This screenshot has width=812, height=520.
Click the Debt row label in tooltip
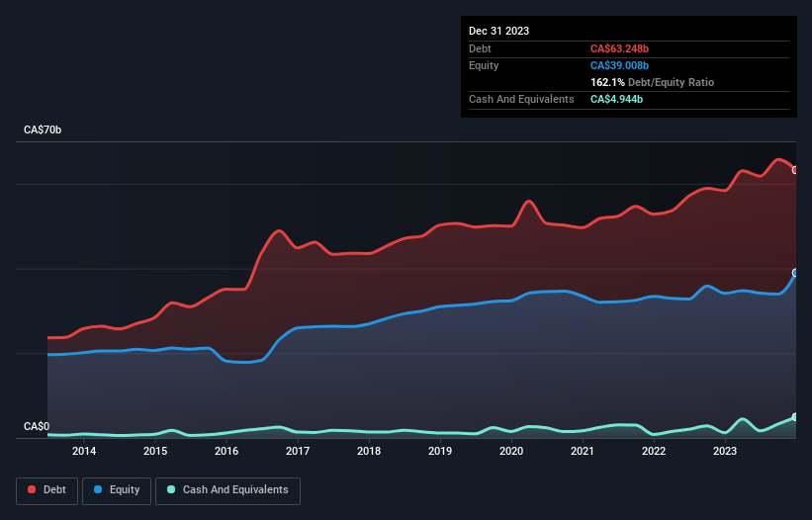480,48
